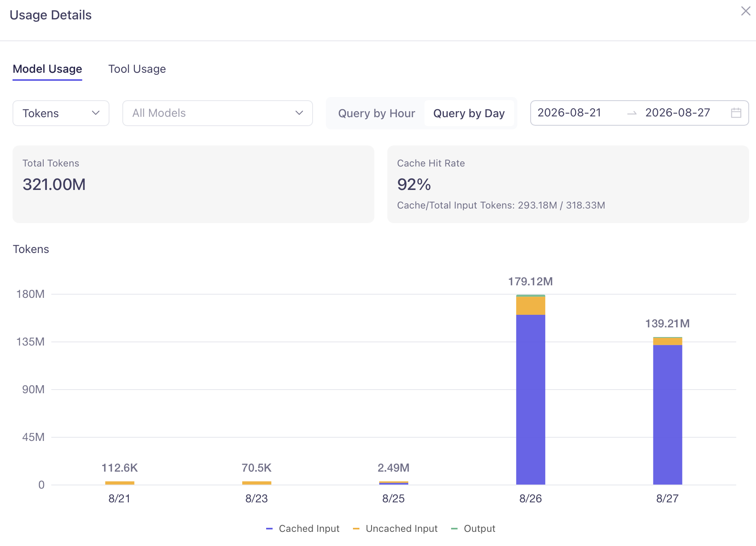Image resolution: width=756 pixels, height=546 pixels.
Task: Click the 139.21M bar label
Action: (x=668, y=324)
